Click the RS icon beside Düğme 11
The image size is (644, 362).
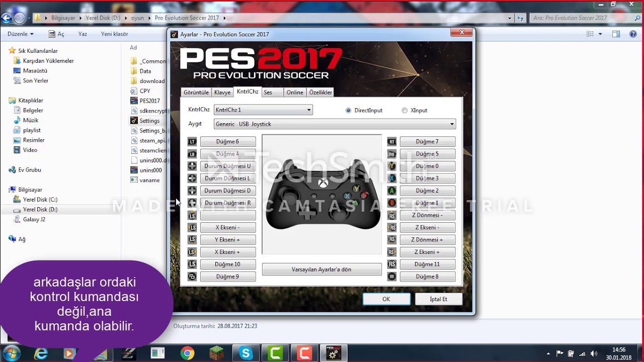click(x=392, y=264)
